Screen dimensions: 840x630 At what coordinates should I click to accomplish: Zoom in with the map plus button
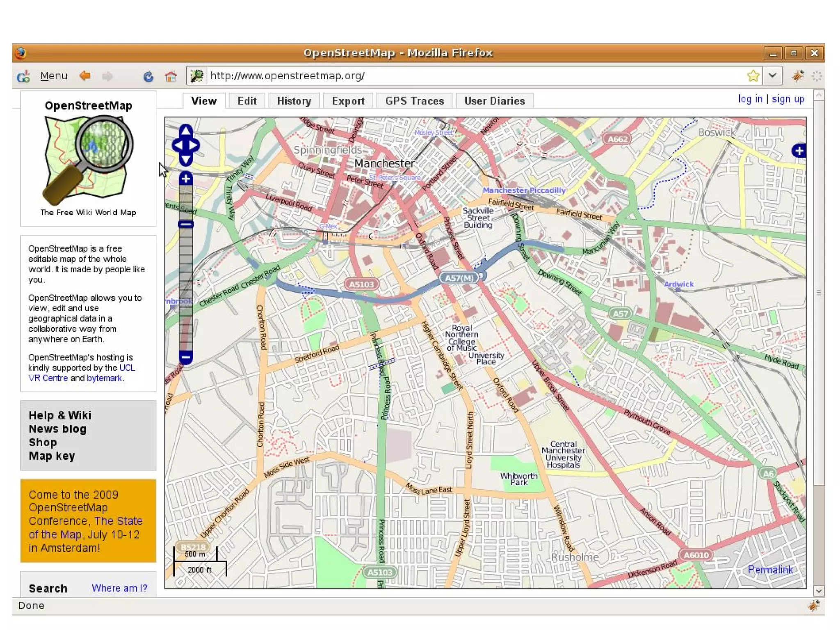pyautogui.click(x=186, y=179)
